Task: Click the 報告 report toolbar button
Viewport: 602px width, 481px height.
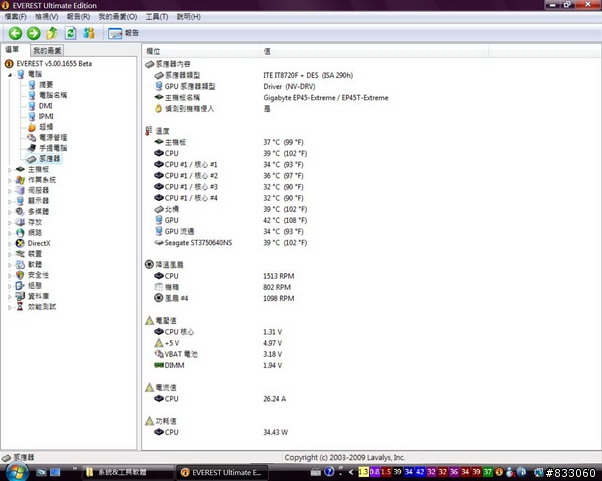Action: pos(123,33)
